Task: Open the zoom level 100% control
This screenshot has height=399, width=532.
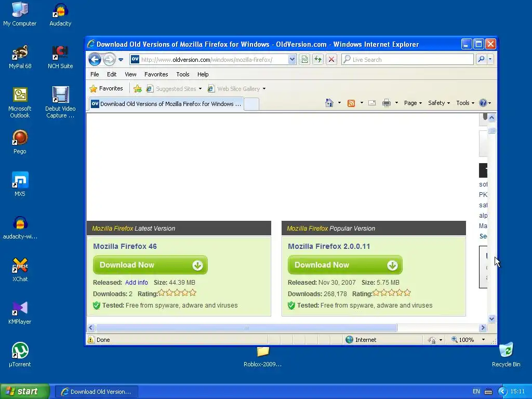Action: pyautogui.click(x=468, y=340)
